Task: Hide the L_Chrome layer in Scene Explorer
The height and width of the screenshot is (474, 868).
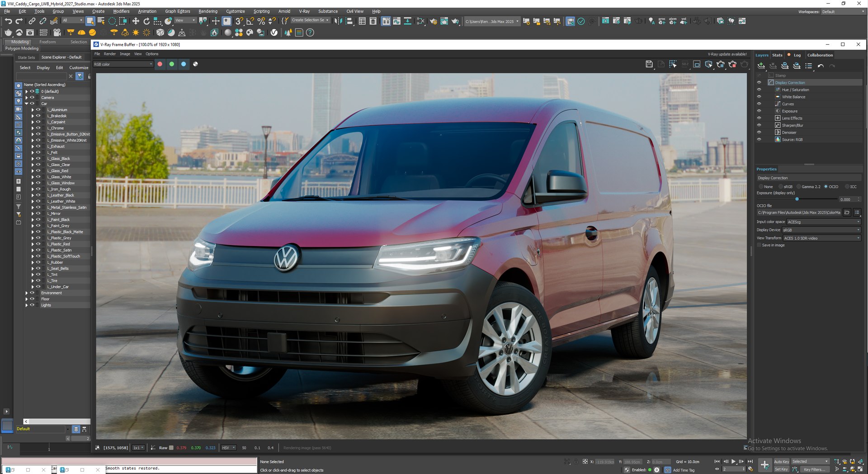Action: point(38,128)
